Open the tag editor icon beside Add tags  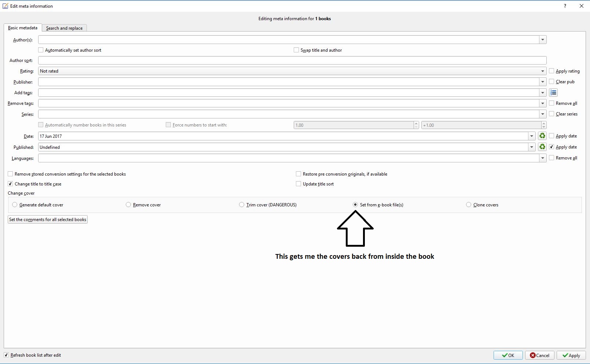pos(553,93)
